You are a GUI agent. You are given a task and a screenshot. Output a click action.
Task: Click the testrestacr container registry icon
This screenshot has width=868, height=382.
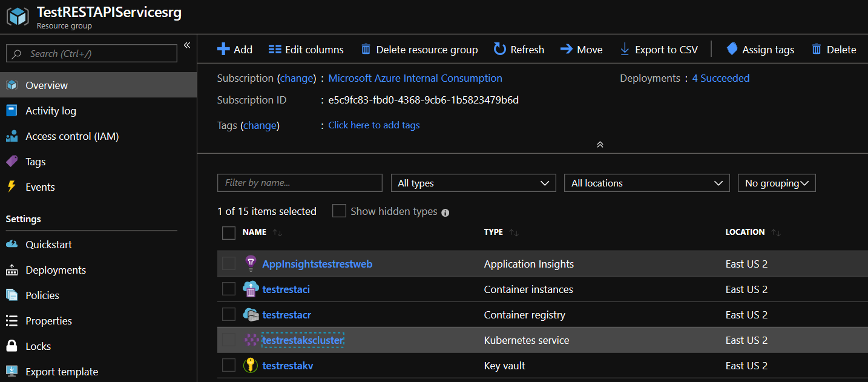coord(251,315)
